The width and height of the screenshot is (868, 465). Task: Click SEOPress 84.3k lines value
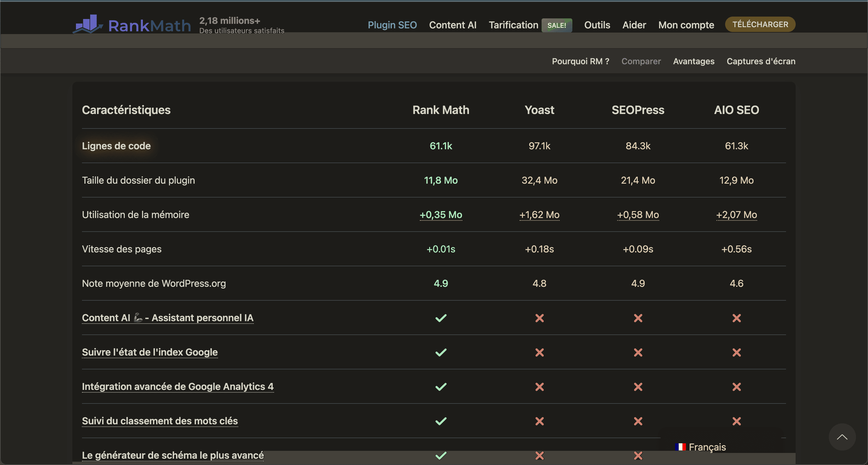pos(638,146)
